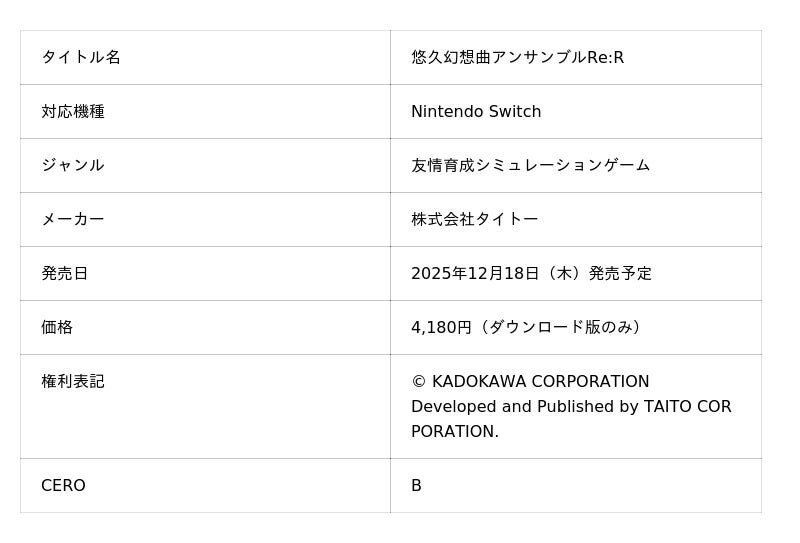800x543 pixels.
Task: Select the Nintendo Switch platform text
Action: coord(476,111)
